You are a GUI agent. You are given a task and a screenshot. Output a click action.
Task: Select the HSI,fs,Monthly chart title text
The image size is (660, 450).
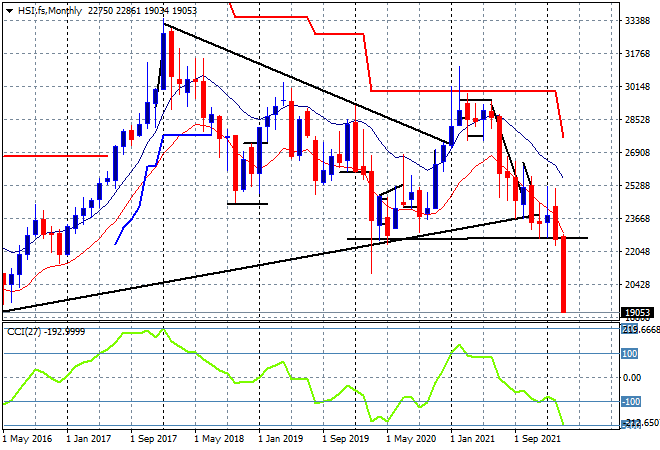[50, 11]
